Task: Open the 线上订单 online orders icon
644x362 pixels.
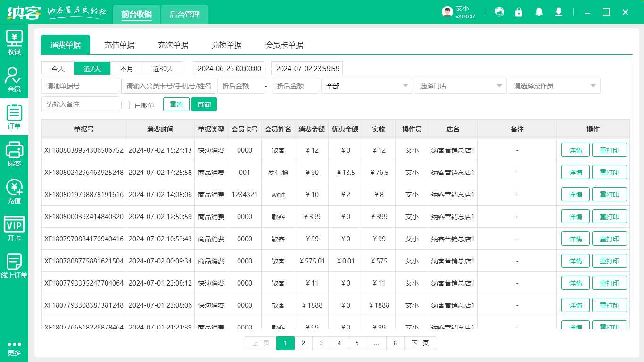Action: 14,266
